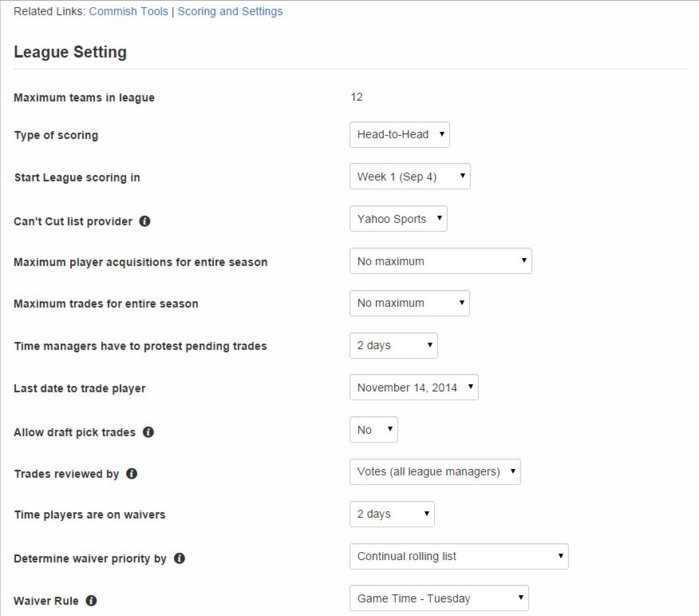Open Time players are on waivers dropdown
Viewport: 699px width, 616px height.
click(x=391, y=514)
